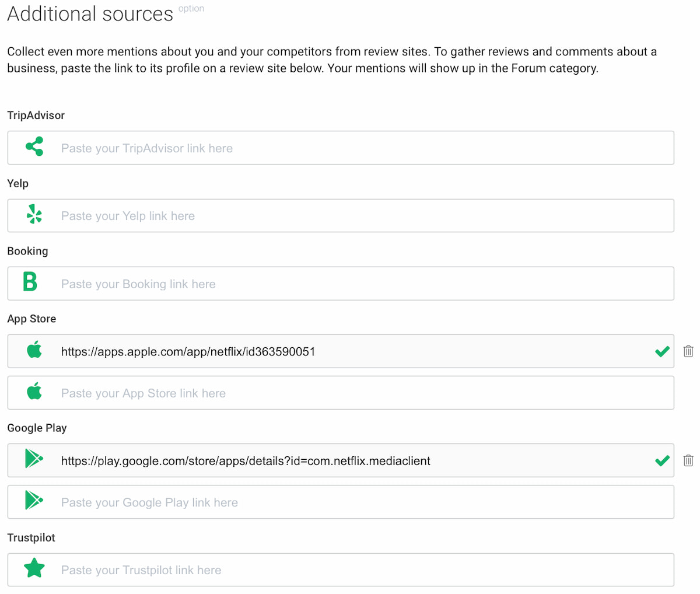Focus the Paste your Trustpilot link field

point(341,569)
